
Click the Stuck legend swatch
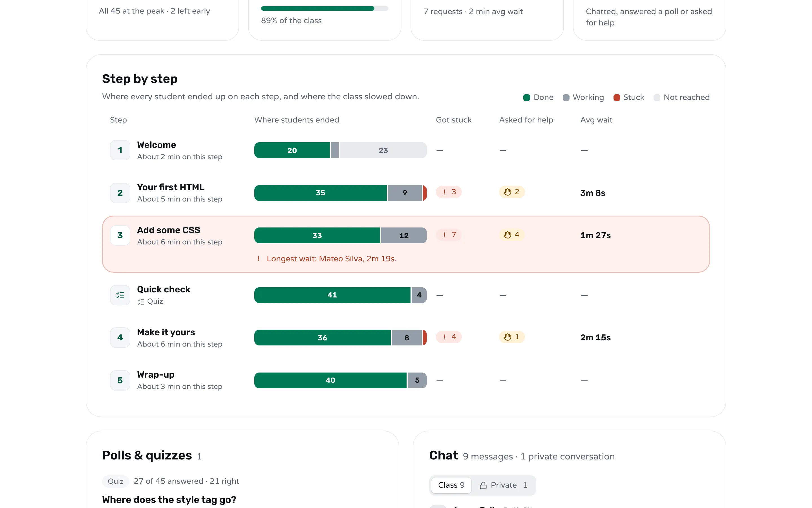point(616,97)
